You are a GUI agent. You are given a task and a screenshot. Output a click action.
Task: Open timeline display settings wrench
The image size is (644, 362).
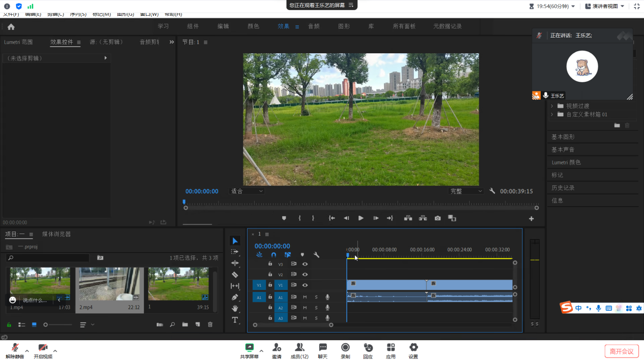[316, 255]
